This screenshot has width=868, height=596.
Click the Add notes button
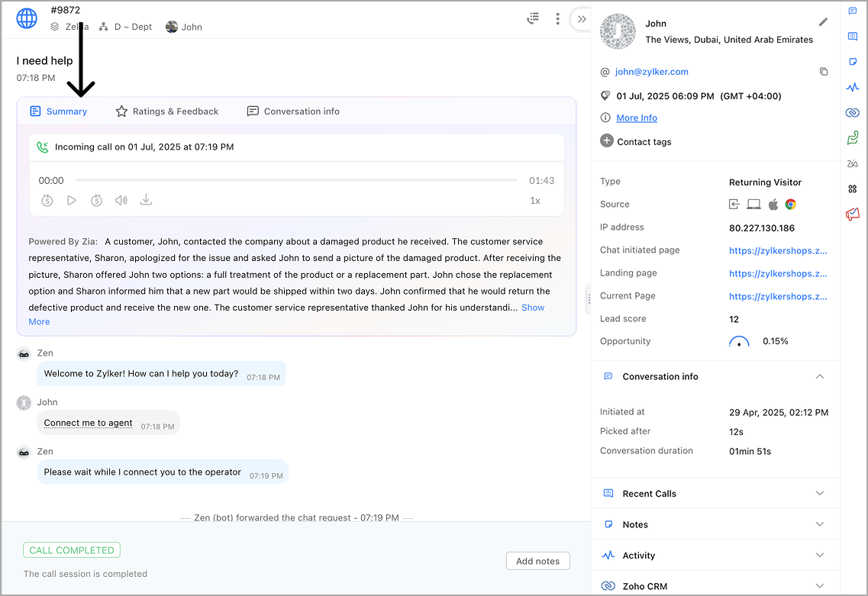click(537, 561)
